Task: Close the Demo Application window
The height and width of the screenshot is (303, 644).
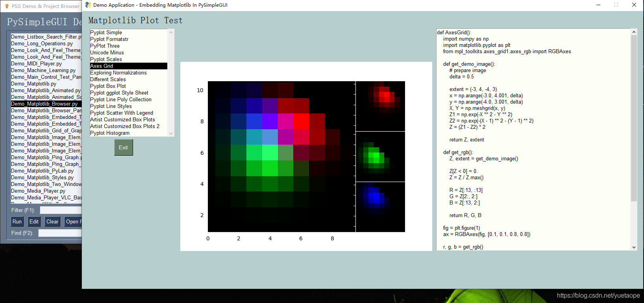Action: pos(634,5)
